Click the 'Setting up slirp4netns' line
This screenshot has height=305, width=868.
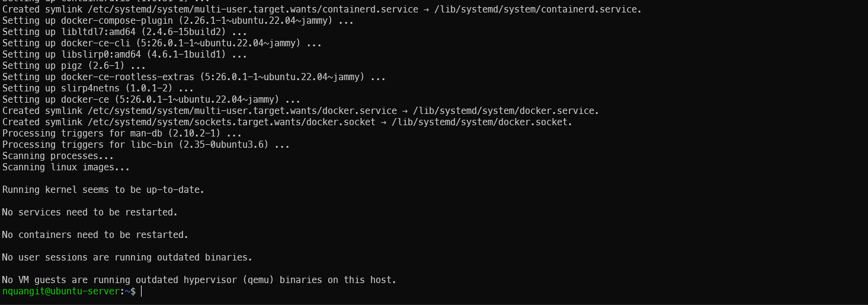pyautogui.click(x=98, y=88)
